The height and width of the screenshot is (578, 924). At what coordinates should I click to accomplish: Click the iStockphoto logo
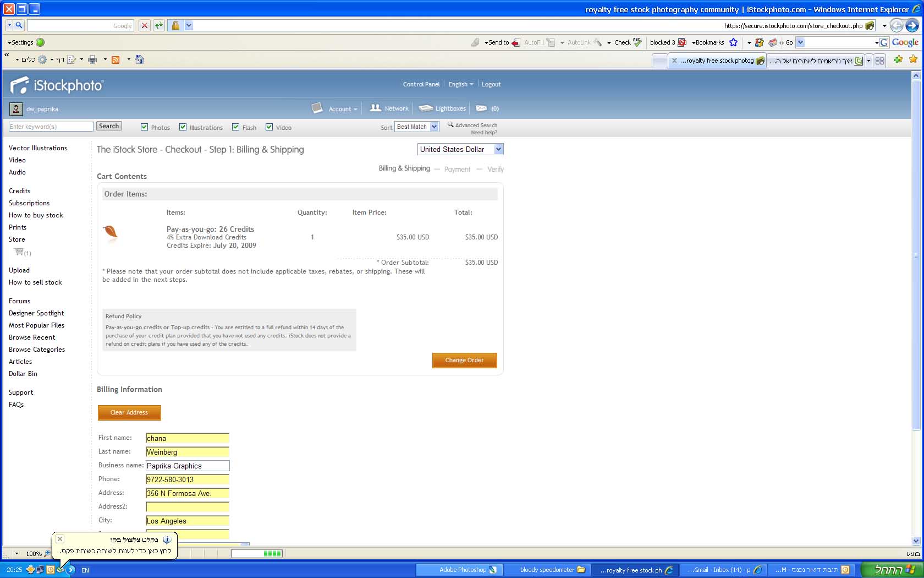tap(57, 85)
